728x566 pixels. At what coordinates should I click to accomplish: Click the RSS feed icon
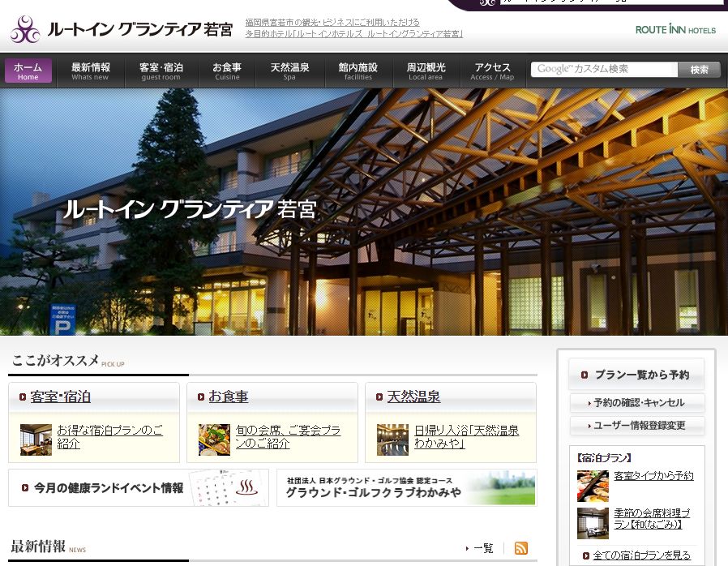click(521, 548)
